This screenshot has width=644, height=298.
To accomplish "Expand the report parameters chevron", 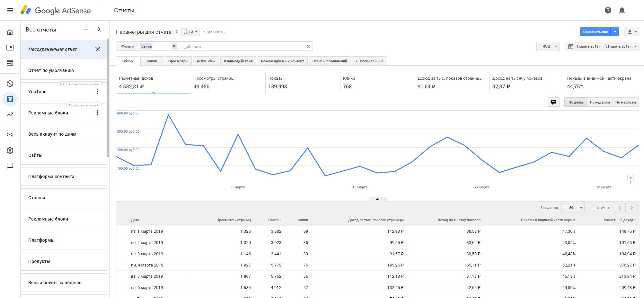I will pos(177,32).
